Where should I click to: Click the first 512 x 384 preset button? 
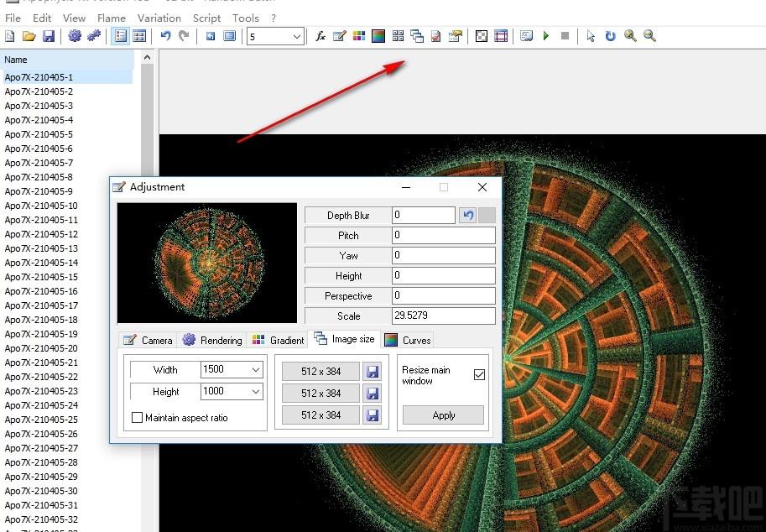321,371
